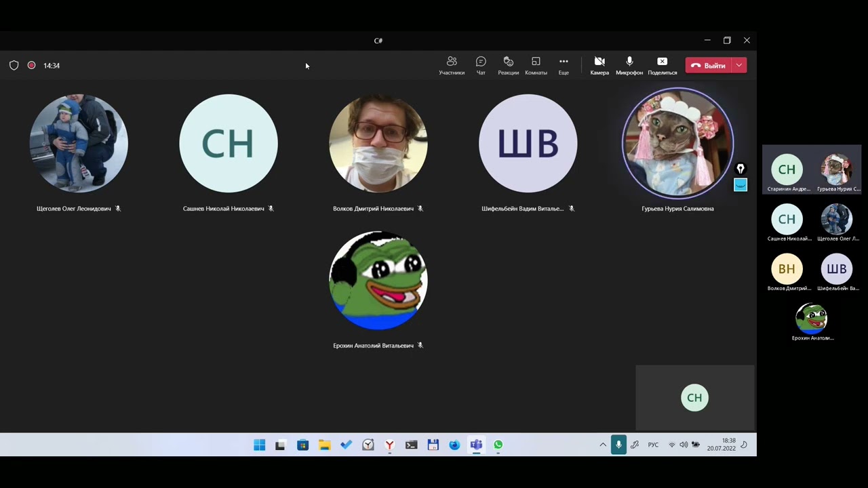Screen dimensions: 868x488
Task: Select Ерохин Анатолий Витальевич's frog avatar in main grid
Action: coord(378,281)
